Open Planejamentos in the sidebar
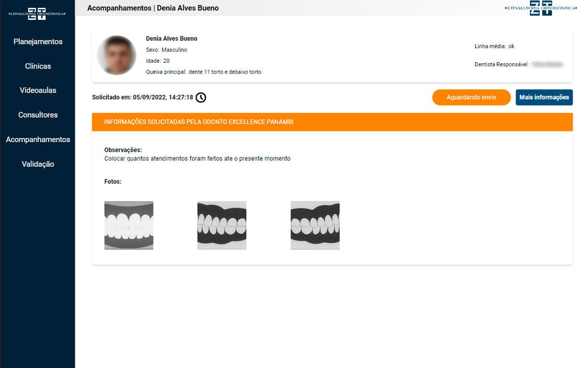This screenshot has height=368, width=588. (x=38, y=42)
